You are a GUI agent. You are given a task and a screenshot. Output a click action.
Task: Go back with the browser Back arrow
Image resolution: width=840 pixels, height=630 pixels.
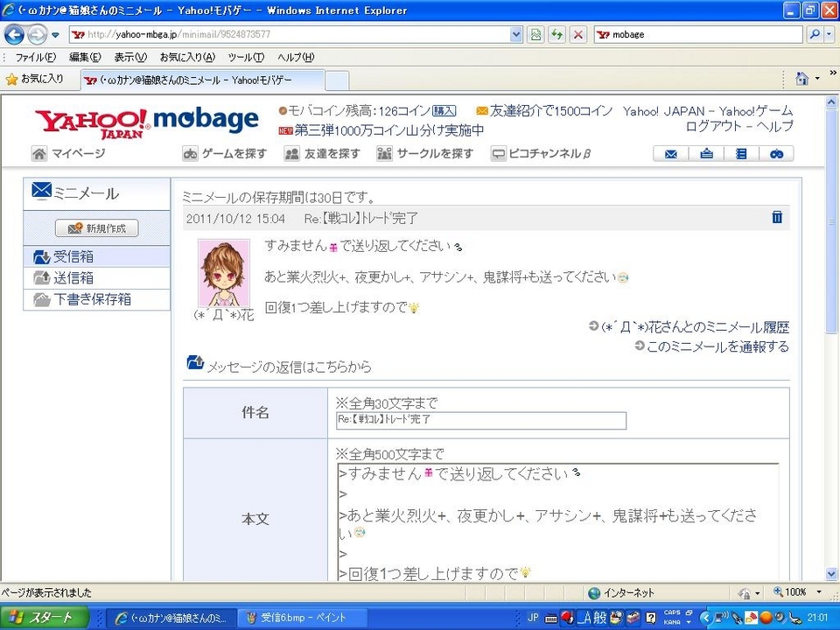[15, 35]
